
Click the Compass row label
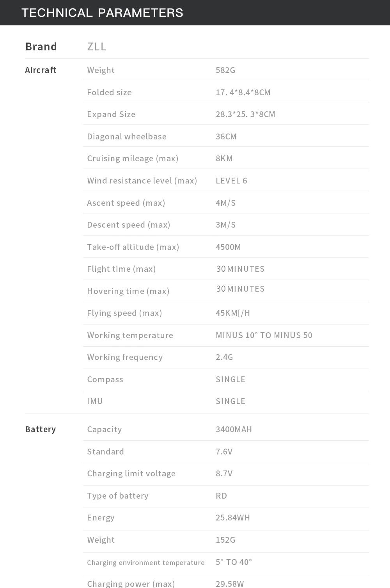click(105, 380)
